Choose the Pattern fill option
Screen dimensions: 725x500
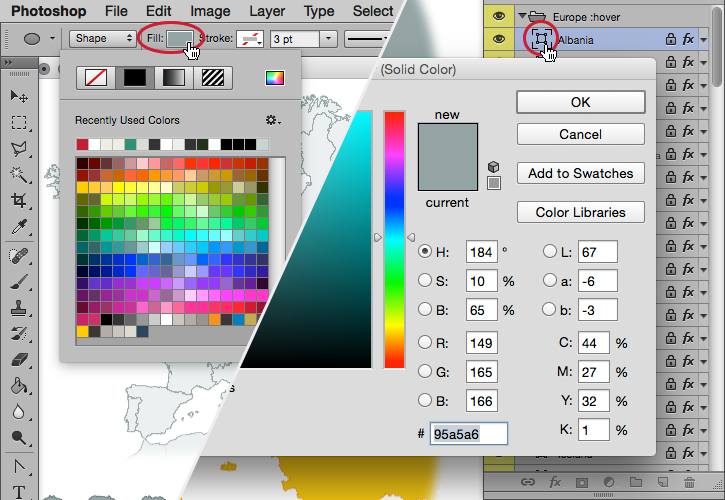pyautogui.click(x=213, y=77)
